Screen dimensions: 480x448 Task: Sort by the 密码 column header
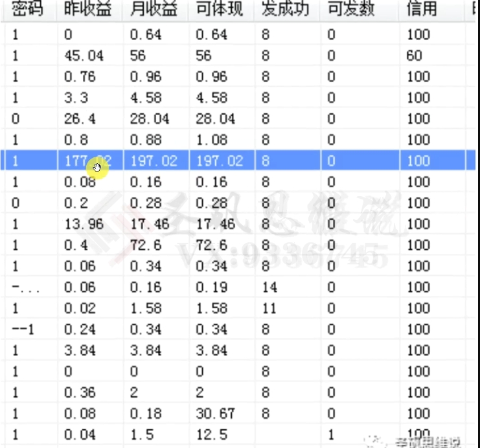(27, 10)
